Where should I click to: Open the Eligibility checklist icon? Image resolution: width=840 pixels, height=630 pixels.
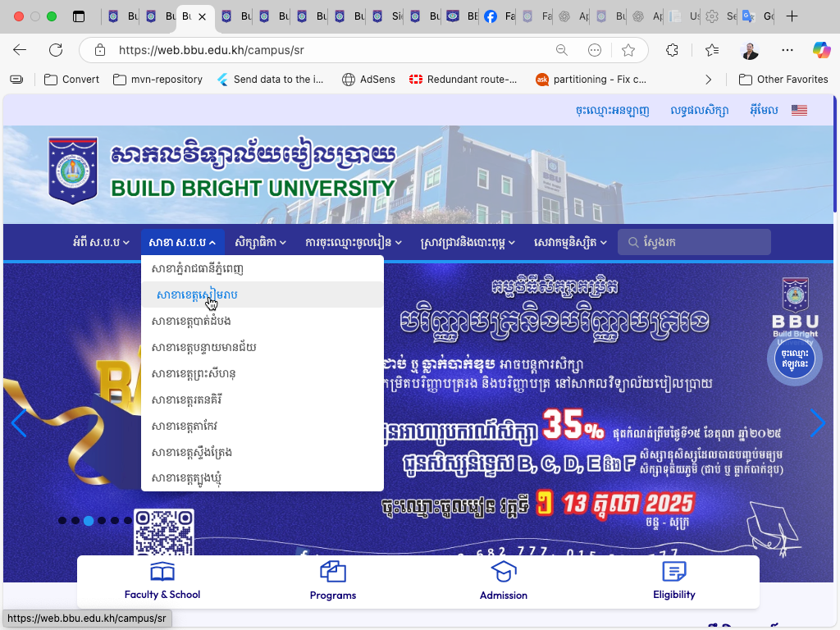[673, 572]
